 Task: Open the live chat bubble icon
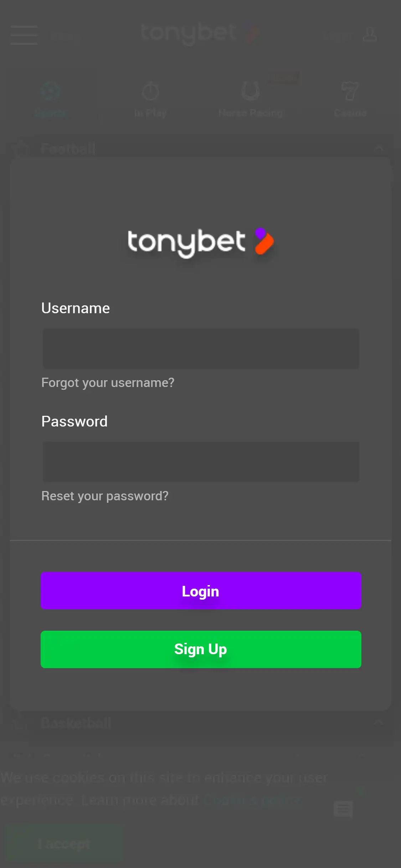tap(343, 809)
